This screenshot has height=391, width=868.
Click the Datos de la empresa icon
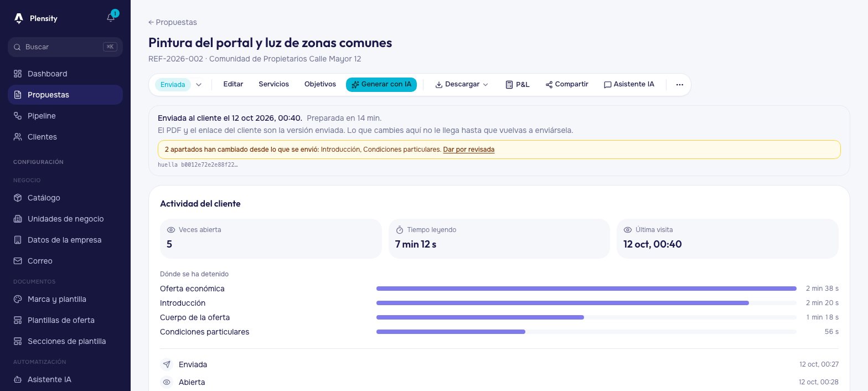coord(18,240)
